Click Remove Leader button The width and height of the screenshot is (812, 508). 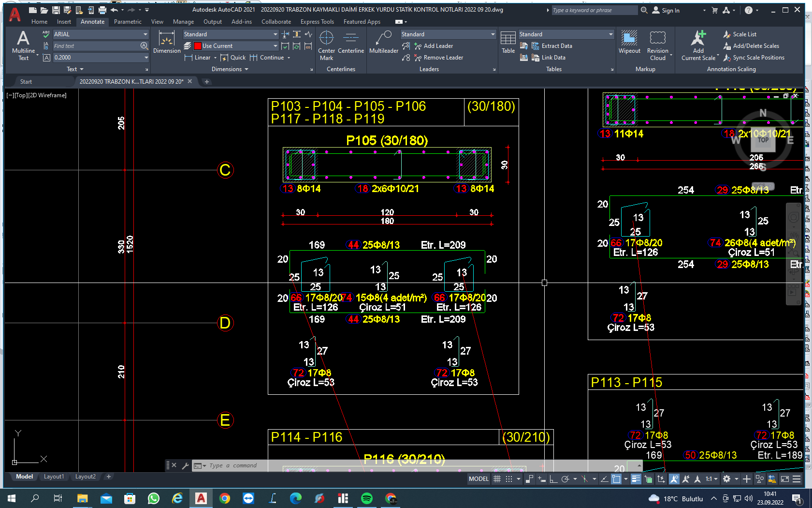tap(438, 58)
